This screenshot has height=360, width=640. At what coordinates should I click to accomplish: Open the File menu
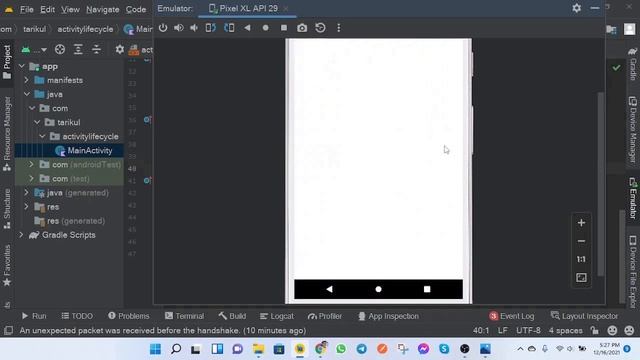27,9
